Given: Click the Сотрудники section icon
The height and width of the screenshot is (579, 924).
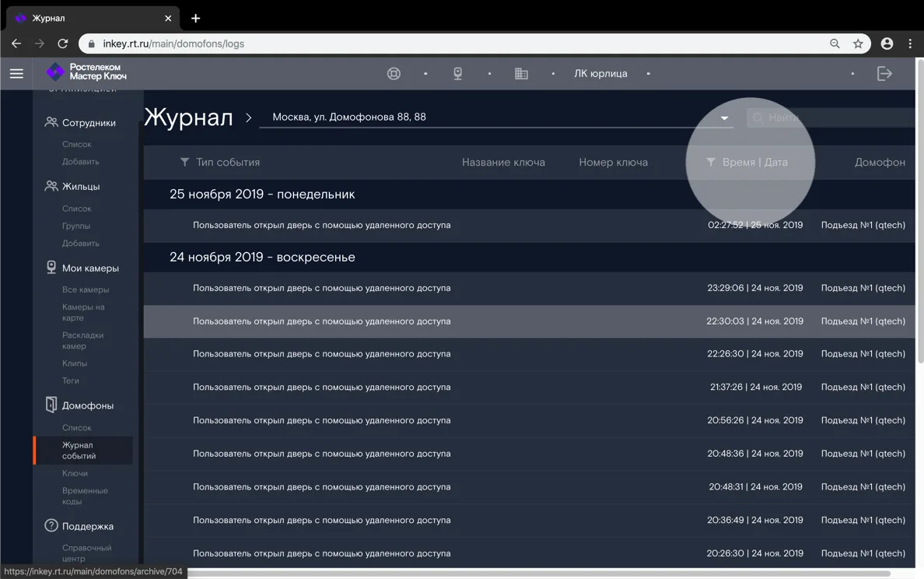Looking at the screenshot, I should click(x=51, y=122).
